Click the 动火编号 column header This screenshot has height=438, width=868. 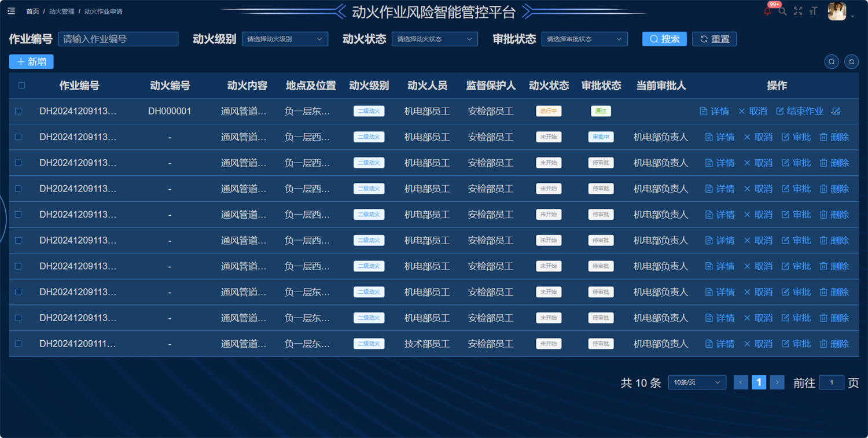coord(170,86)
